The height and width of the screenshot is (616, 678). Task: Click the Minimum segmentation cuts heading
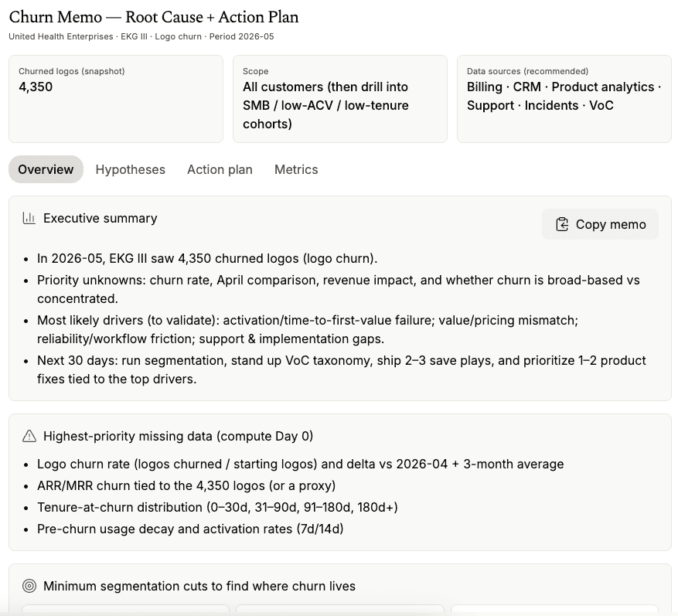click(x=199, y=586)
